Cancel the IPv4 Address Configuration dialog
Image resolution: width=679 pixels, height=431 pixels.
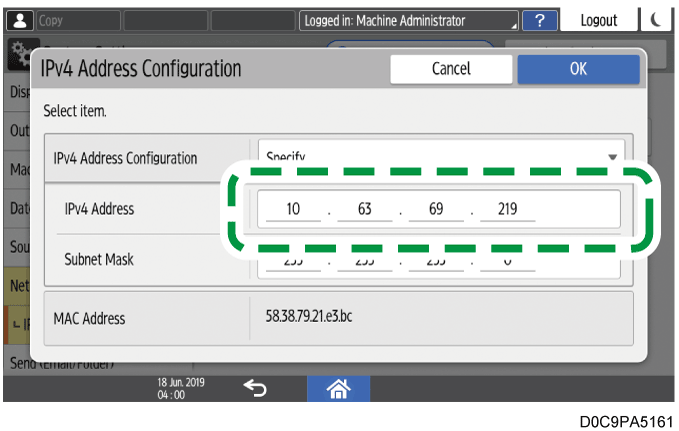point(450,69)
